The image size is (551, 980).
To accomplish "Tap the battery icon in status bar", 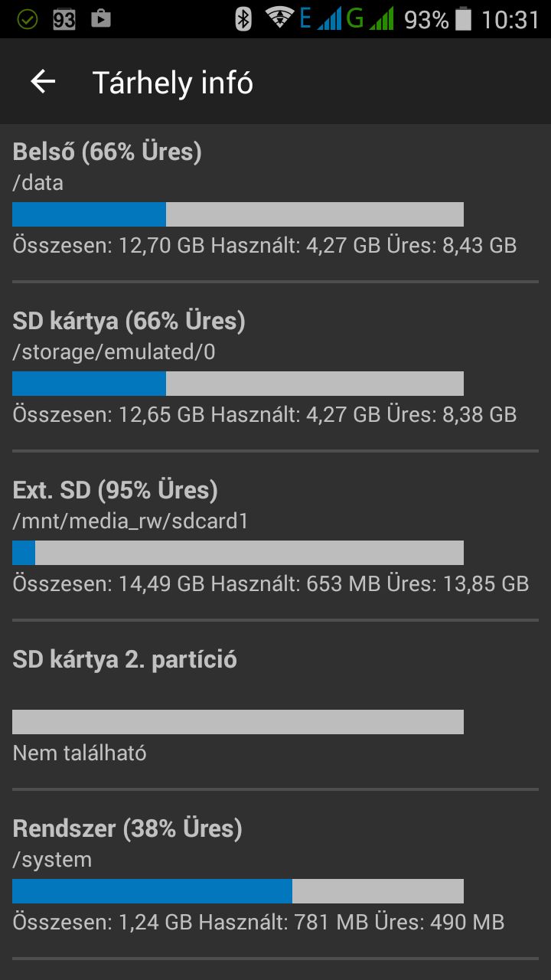I will (x=463, y=19).
